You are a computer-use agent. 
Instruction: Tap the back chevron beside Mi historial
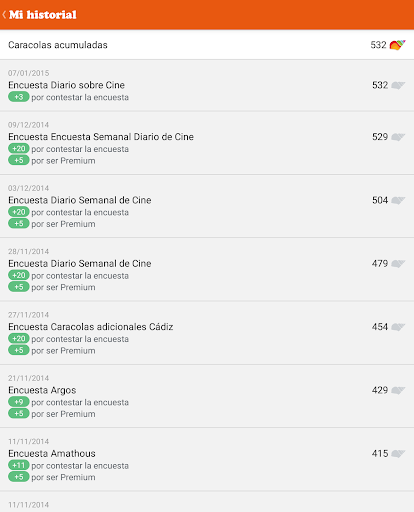tap(4, 15)
